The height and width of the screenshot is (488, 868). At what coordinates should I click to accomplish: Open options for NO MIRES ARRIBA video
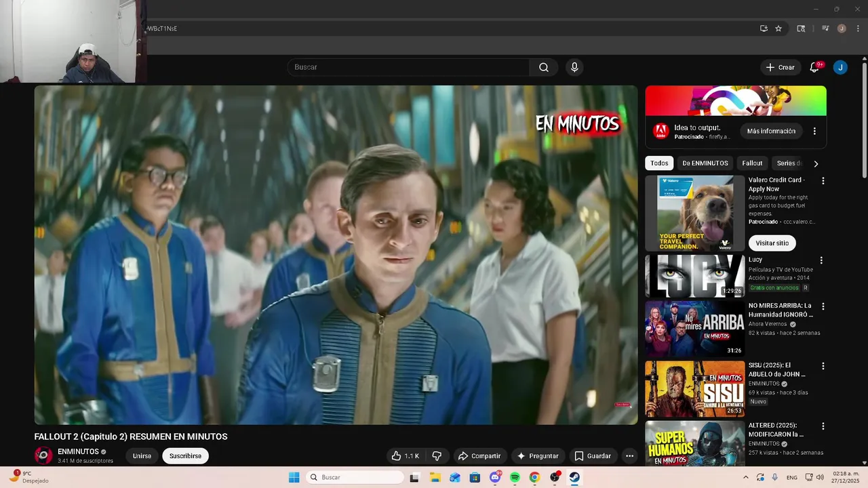click(x=823, y=306)
